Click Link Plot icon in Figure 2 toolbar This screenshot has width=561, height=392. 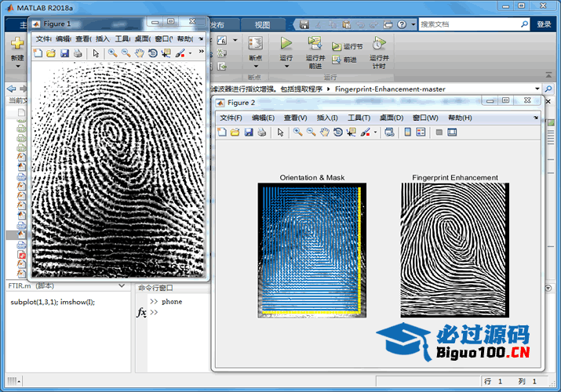[389, 132]
